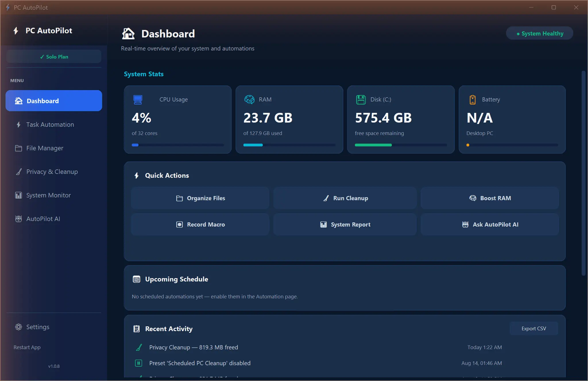Click the folder icon on the Organize Files button
The width and height of the screenshot is (588, 381).
[179, 198]
